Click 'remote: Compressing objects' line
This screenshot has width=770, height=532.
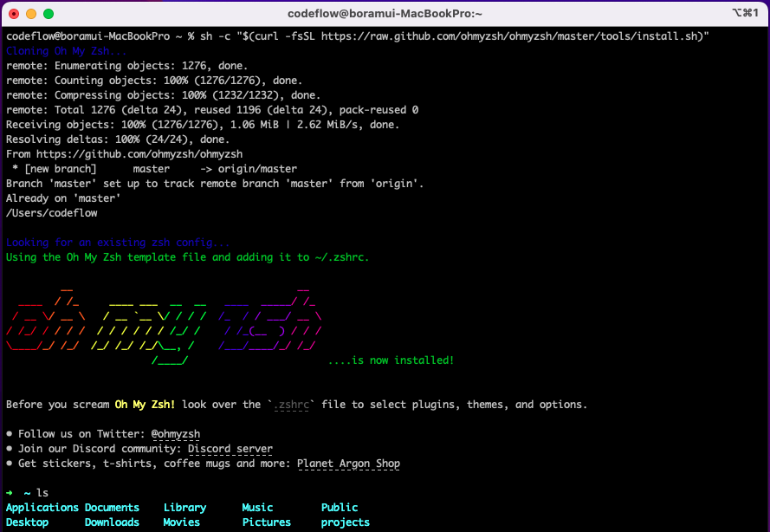click(163, 95)
